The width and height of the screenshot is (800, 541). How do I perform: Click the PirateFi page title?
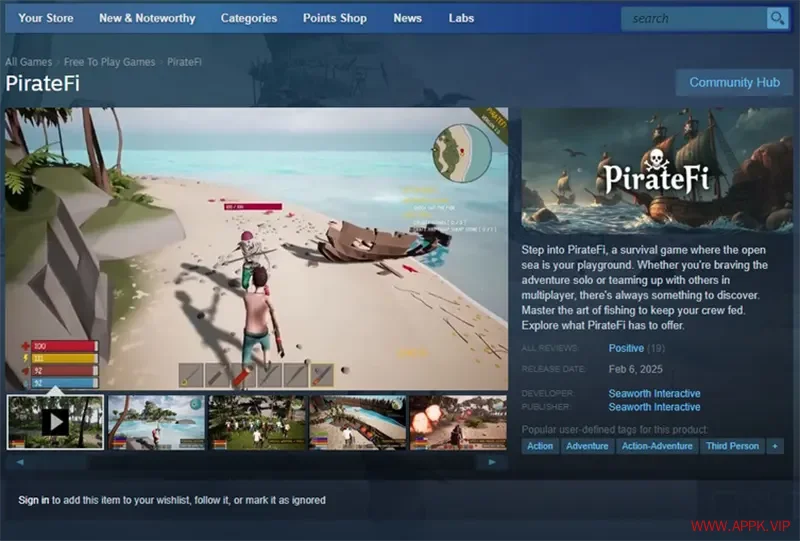coord(42,83)
